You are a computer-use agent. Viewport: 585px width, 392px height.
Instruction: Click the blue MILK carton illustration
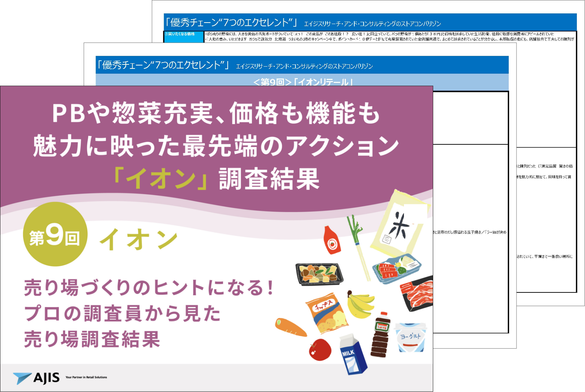tap(354, 355)
